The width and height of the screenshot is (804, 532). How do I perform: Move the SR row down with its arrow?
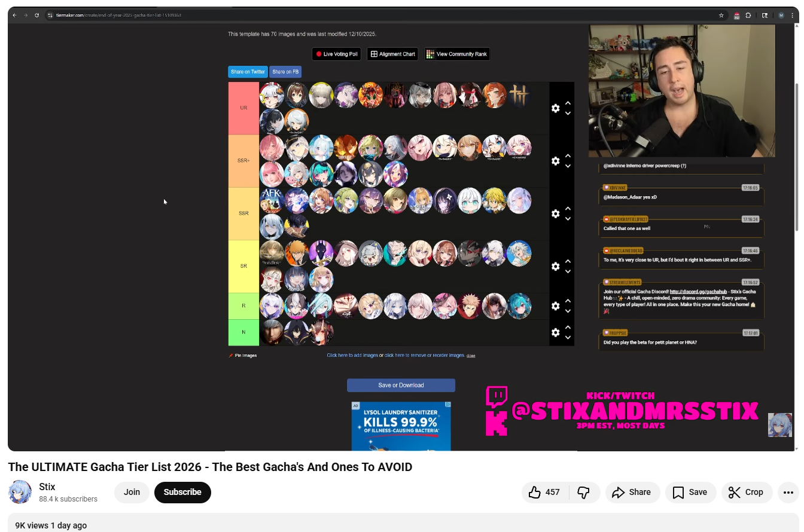point(568,271)
